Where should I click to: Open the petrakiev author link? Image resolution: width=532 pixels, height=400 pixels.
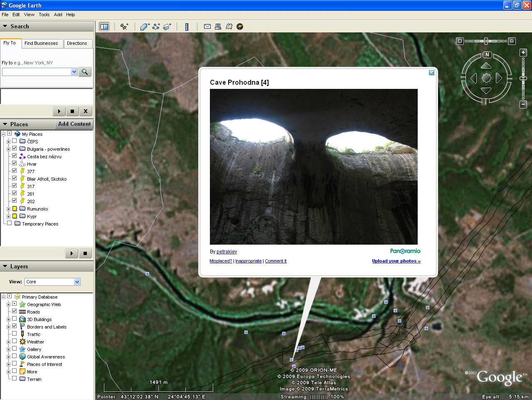pyautogui.click(x=227, y=252)
